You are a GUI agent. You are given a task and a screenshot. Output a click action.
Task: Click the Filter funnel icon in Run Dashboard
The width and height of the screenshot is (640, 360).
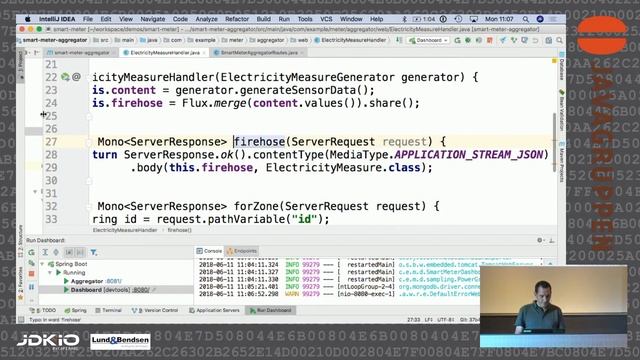tap(93, 253)
